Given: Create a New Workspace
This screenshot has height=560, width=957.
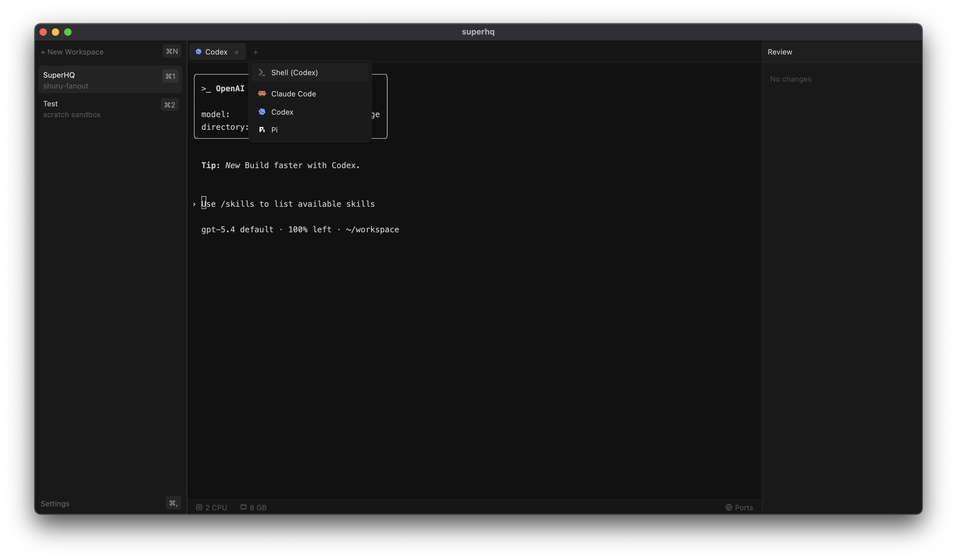Looking at the screenshot, I should point(72,52).
